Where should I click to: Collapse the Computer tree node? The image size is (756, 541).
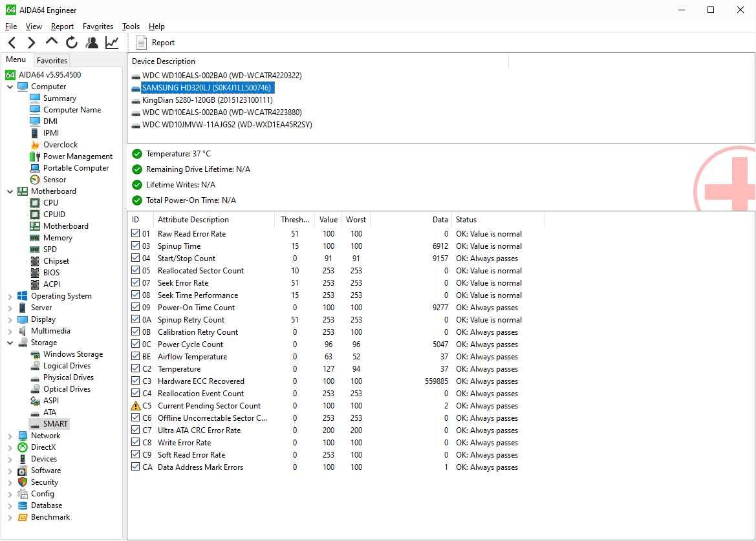(x=10, y=87)
